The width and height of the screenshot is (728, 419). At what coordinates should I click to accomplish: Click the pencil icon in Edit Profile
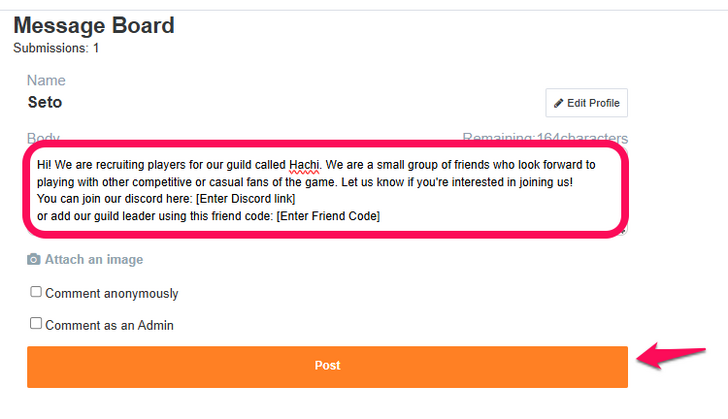[x=559, y=103]
